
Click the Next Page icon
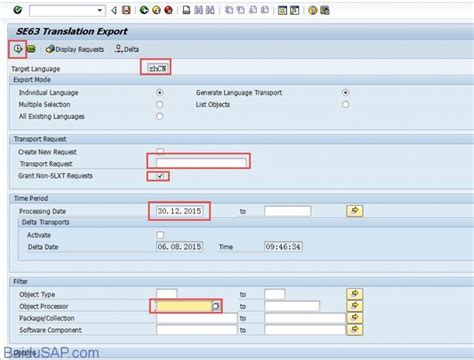tap(253, 10)
